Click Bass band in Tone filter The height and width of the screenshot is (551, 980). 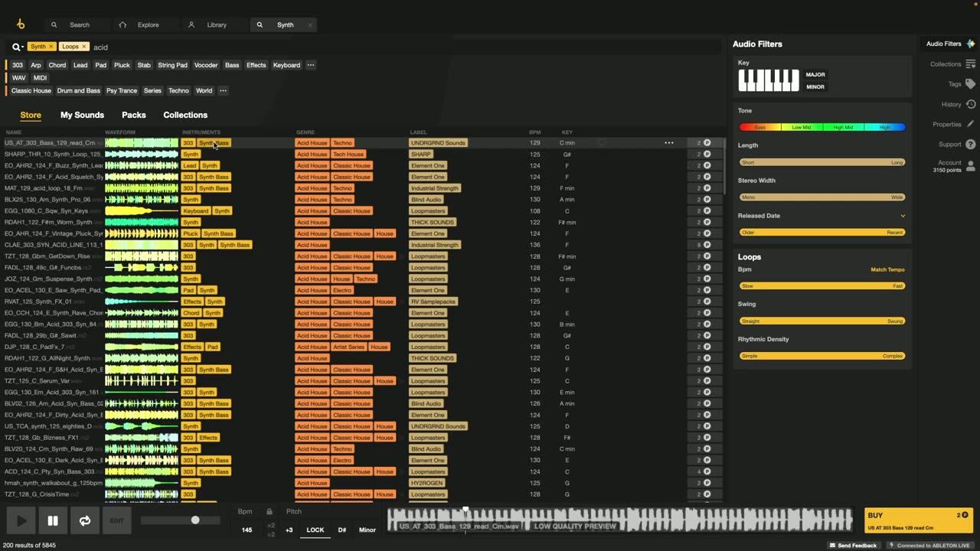pos(759,127)
